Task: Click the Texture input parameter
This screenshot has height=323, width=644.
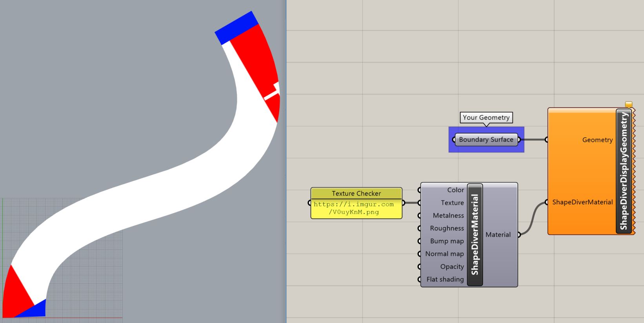Action: [452, 203]
